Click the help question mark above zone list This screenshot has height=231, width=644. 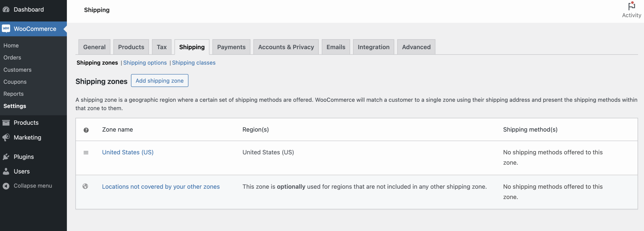(x=86, y=130)
